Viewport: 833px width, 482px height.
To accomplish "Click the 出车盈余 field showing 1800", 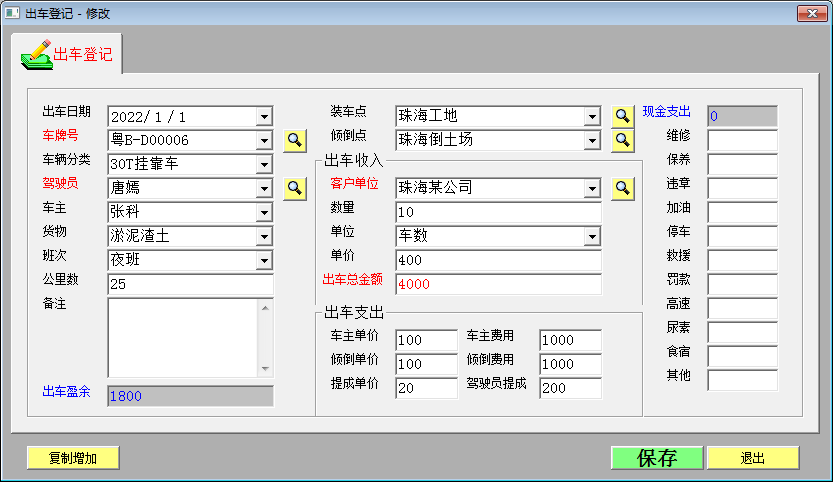I will click(x=190, y=396).
